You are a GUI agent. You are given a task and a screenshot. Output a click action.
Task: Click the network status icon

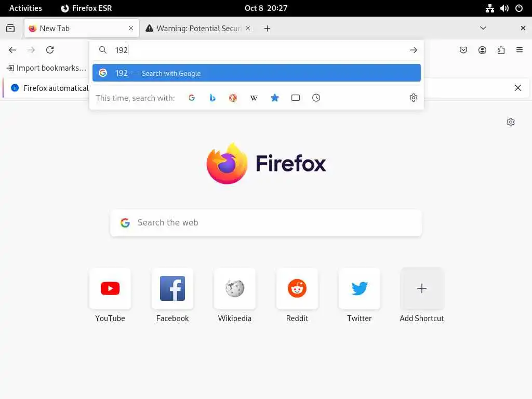pos(489,8)
